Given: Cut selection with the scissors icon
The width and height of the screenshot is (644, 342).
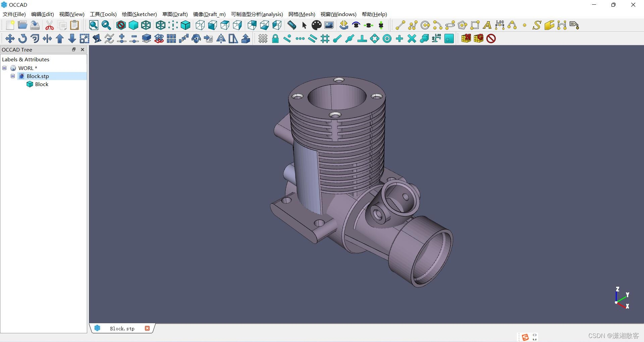Looking at the screenshot, I should click(50, 25).
